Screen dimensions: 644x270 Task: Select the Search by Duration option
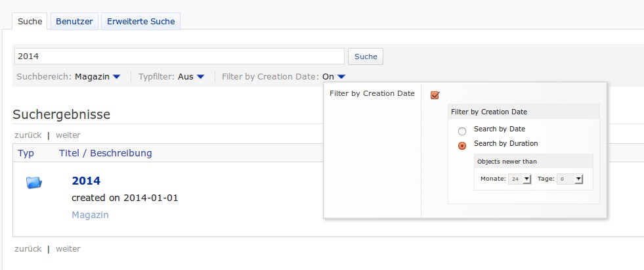pyautogui.click(x=462, y=145)
